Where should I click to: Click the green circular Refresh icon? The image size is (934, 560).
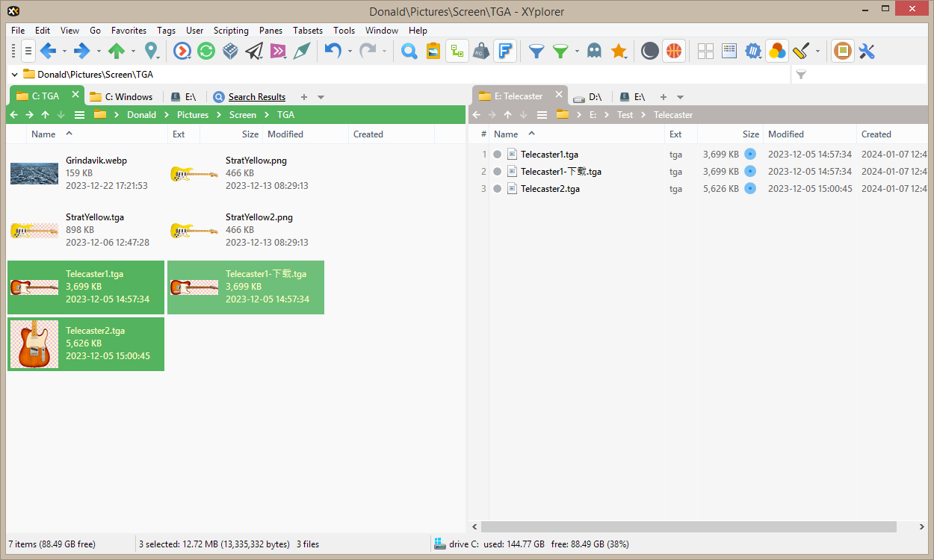coord(206,51)
